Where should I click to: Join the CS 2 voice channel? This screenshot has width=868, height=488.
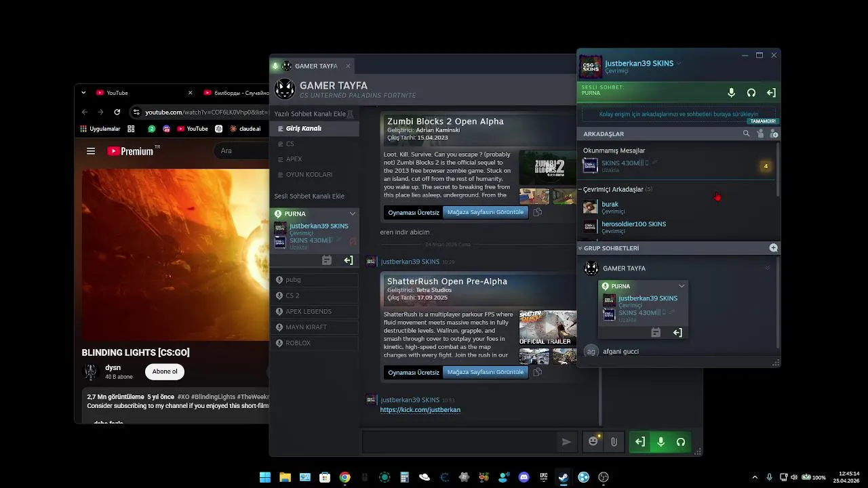pyautogui.click(x=315, y=296)
